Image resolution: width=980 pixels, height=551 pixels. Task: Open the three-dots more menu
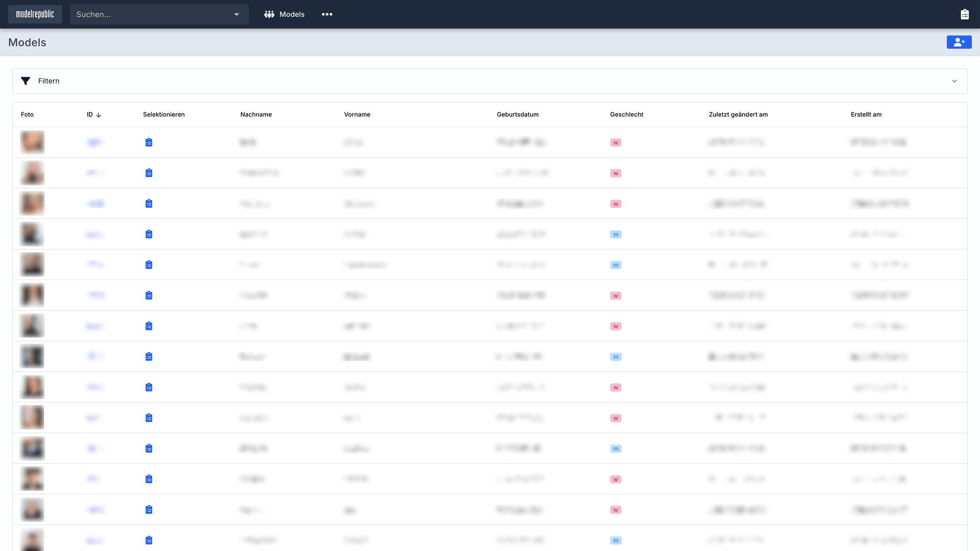327,14
